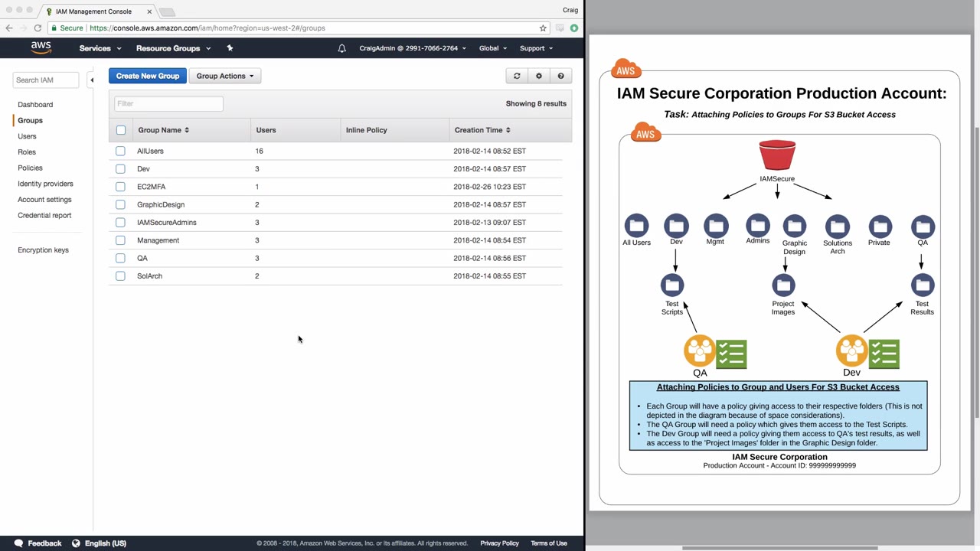This screenshot has width=980, height=551.
Task: Open Policies in IAM sidebar
Action: tap(30, 168)
